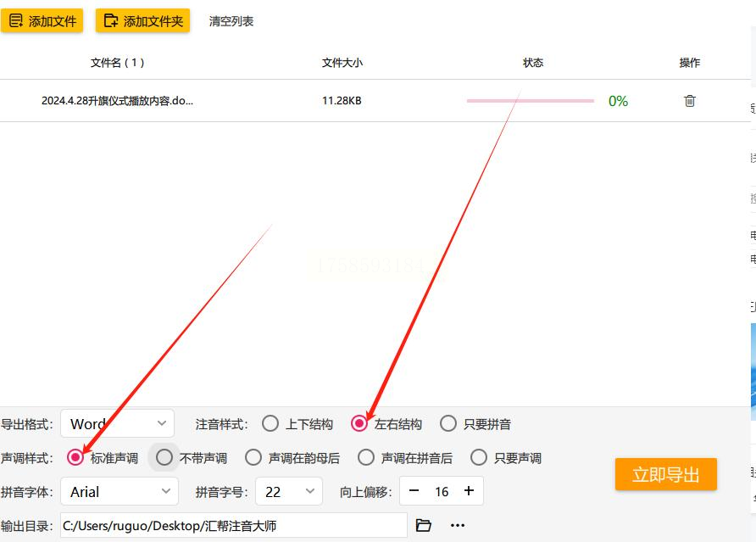Select the 声调在拼音后 radio option
756x542 pixels.
coord(366,457)
